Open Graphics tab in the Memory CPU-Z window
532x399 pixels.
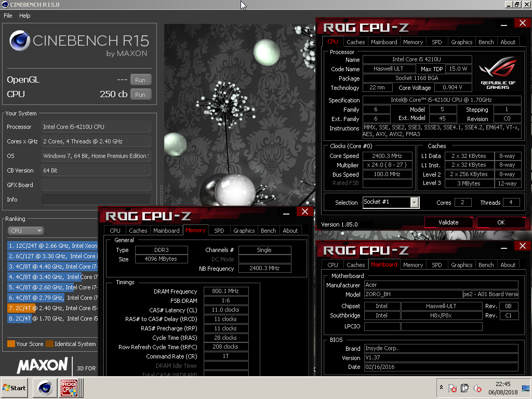[244, 231]
